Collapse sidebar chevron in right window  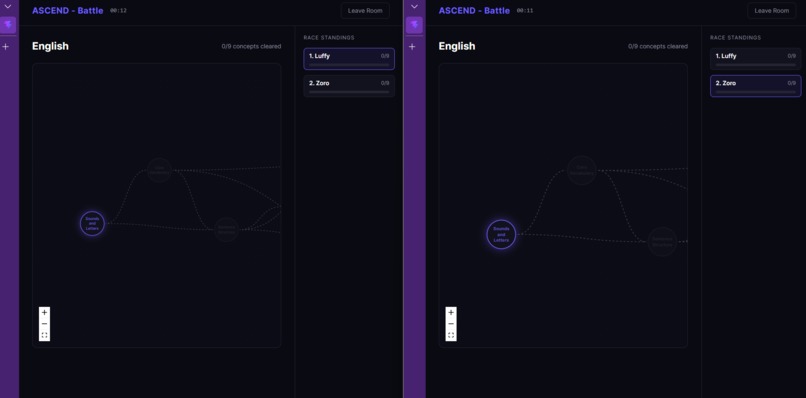pos(414,7)
